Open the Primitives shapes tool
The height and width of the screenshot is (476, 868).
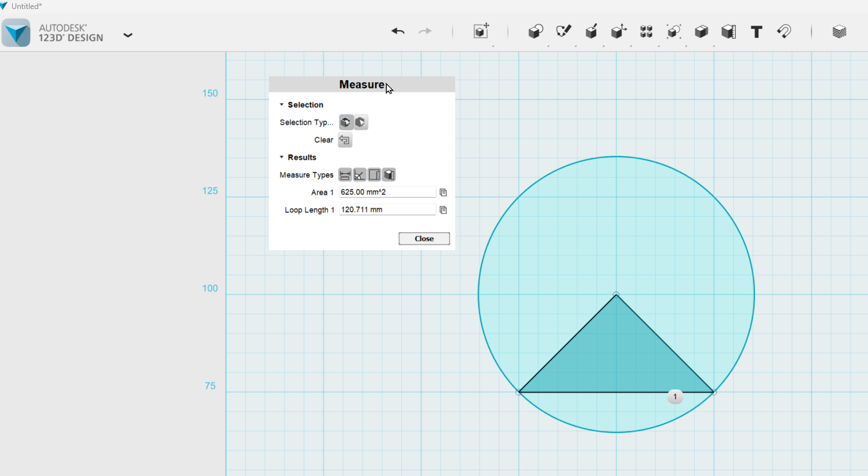[535, 31]
